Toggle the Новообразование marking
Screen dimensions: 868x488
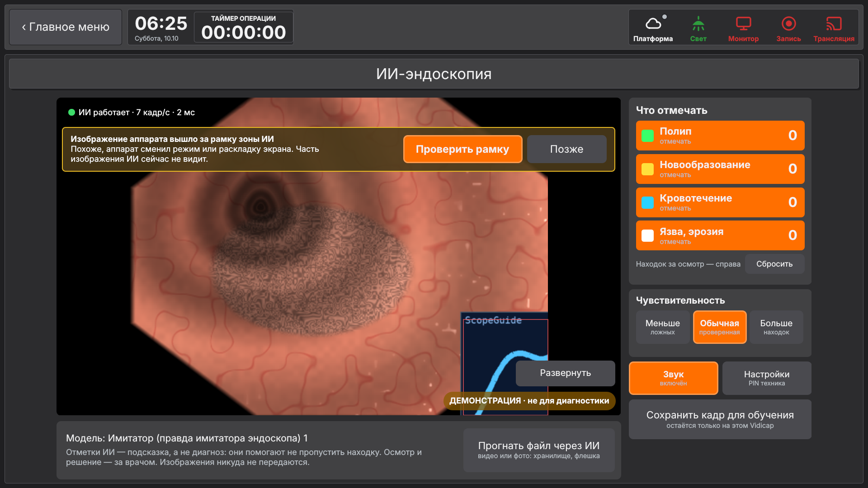point(720,169)
